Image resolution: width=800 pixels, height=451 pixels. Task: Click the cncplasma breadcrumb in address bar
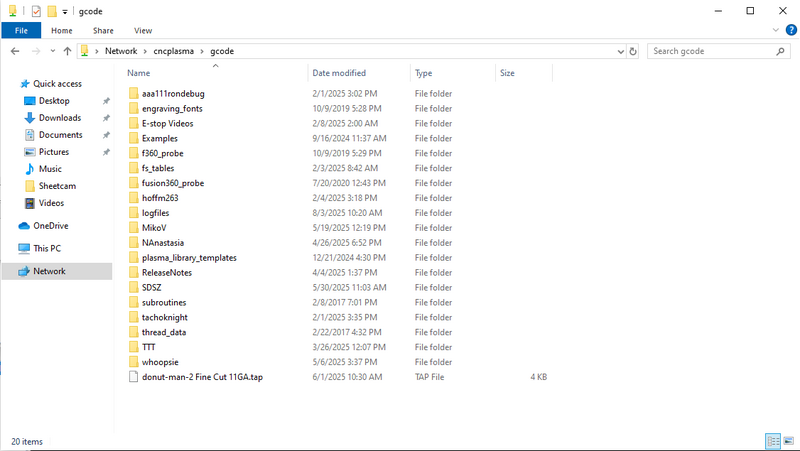click(x=176, y=50)
